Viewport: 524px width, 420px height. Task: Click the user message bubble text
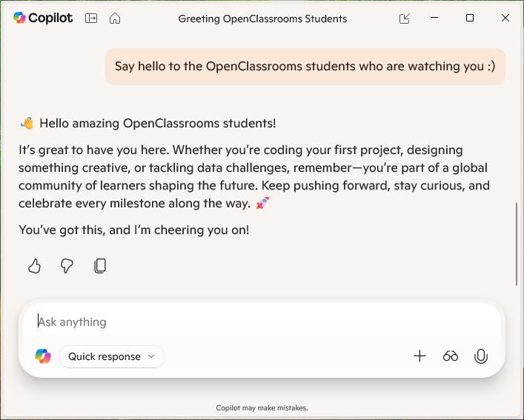tap(305, 67)
